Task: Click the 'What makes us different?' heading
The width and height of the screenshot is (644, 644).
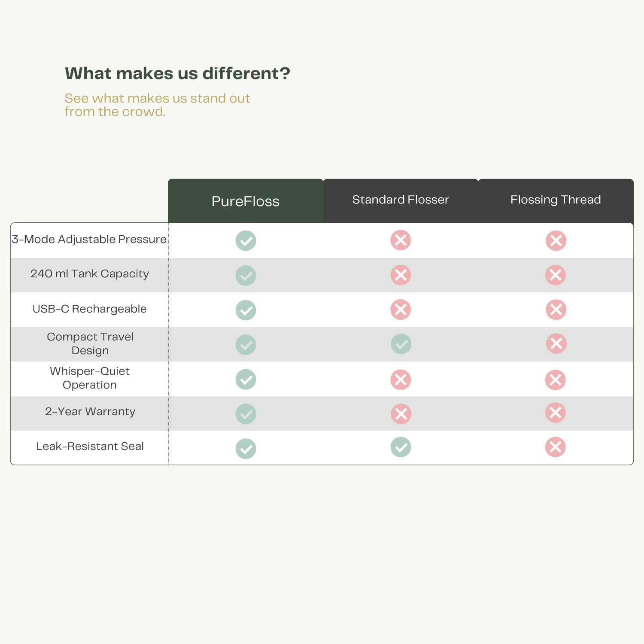Action: (x=177, y=73)
